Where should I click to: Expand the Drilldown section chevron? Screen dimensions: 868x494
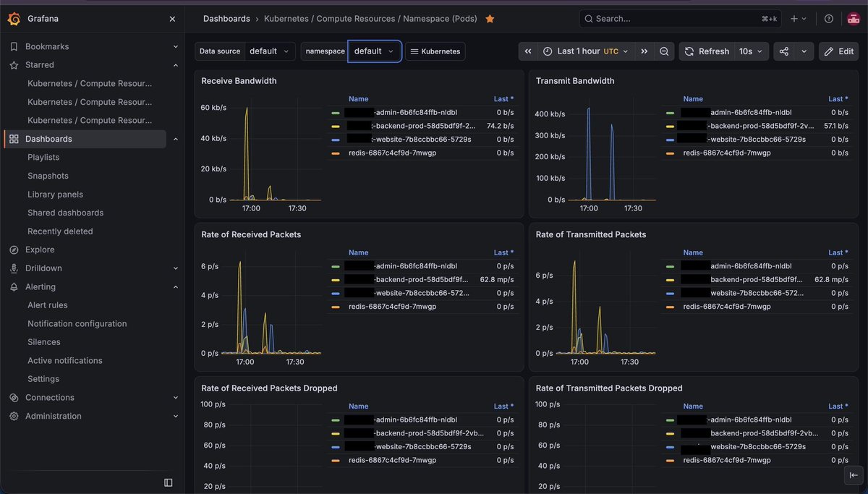pos(176,268)
